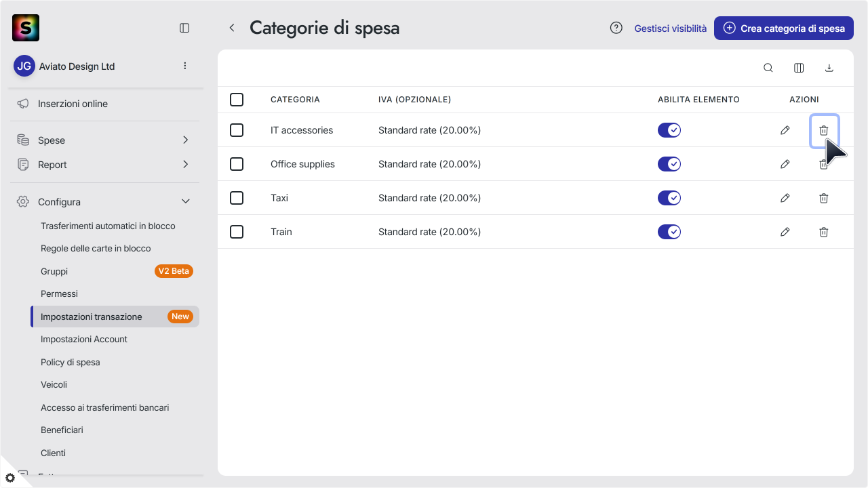Click the Aviato Design Ltd company name
The height and width of the screenshot is (488, 868).
[x=77, y=66]
